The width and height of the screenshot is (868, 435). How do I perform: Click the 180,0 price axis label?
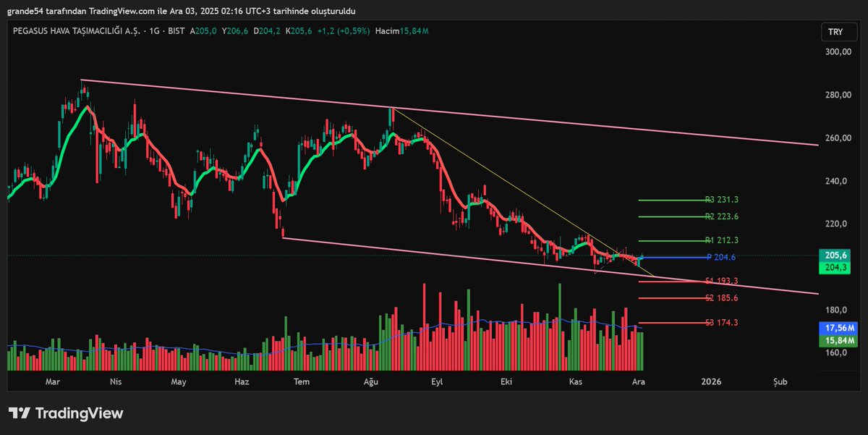[836, 310]
